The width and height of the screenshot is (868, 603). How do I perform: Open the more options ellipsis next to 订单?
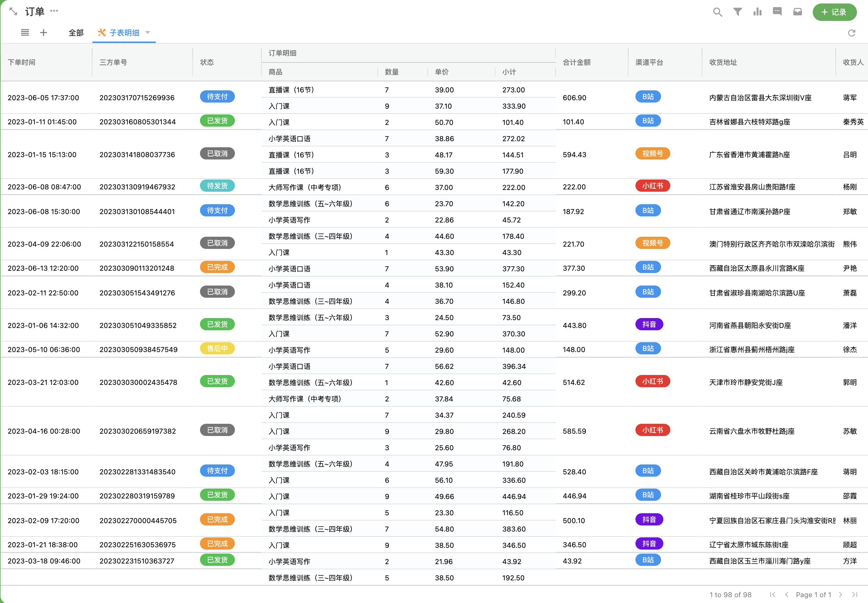pos(54,11)
